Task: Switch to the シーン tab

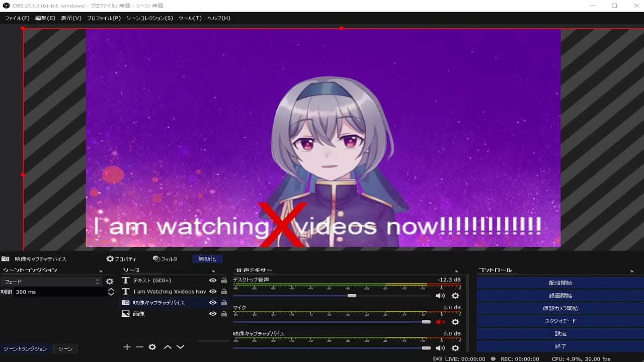Action: [65, 348]
